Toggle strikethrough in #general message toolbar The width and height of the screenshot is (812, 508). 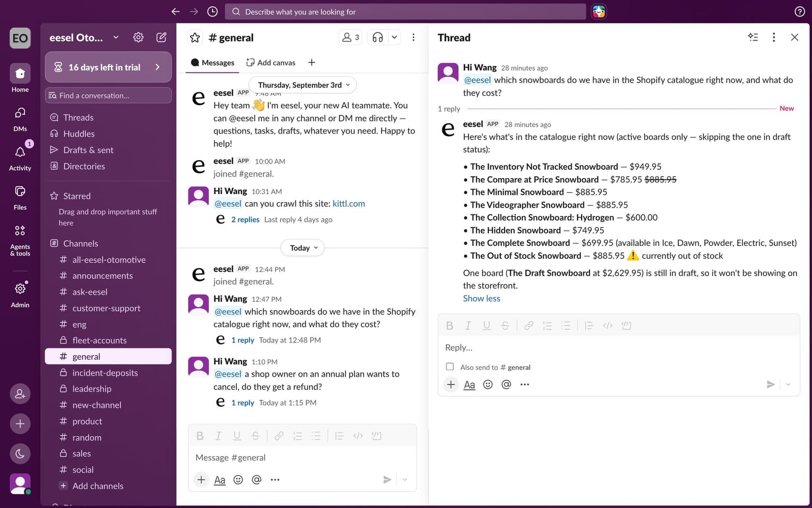[x=255, y=436]
